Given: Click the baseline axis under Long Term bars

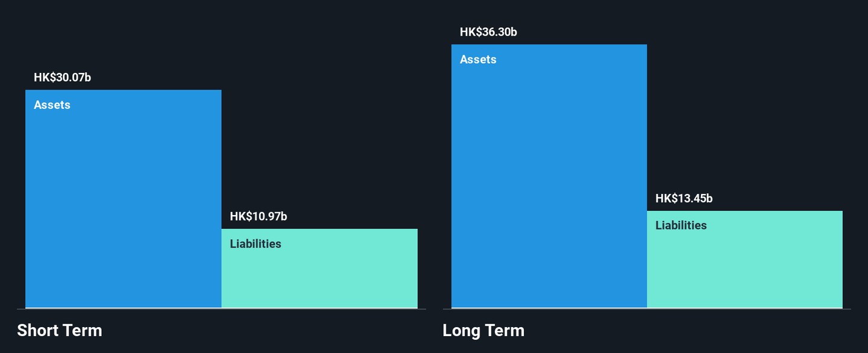Looking at the screenshot, I should (647, 309).
